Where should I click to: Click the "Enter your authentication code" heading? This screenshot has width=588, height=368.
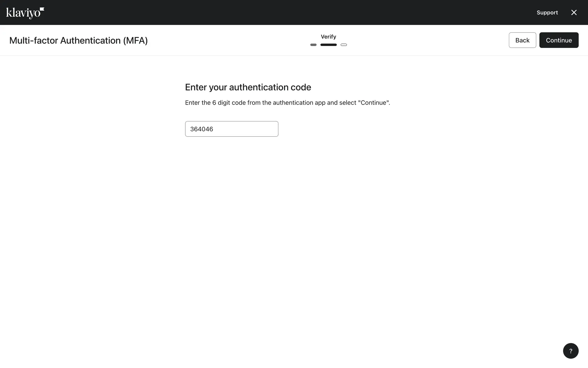coord(248,87)
